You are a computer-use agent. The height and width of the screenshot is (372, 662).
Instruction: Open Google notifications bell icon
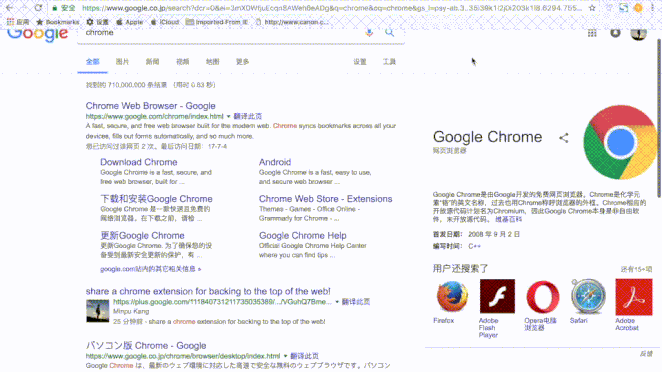pos(615,33)
